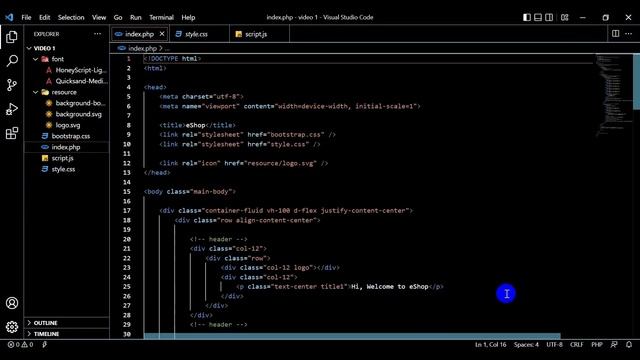
Task: Click line number 15 in gutter
Action: 127,192
